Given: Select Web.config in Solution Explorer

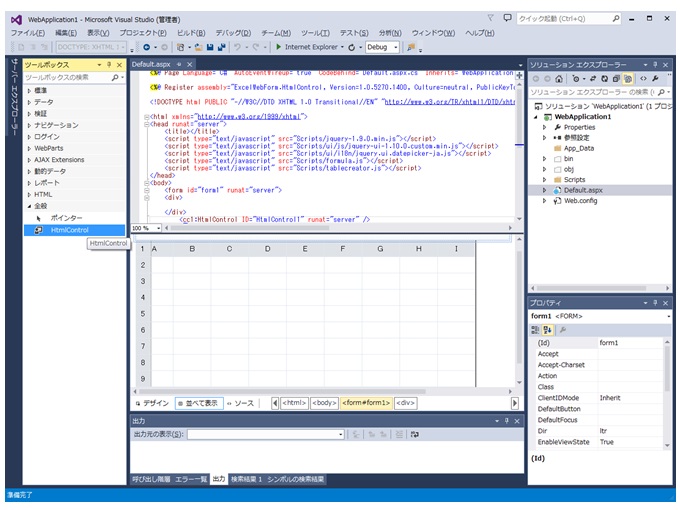Looking at the screenshot, I should (x=580, y=201).
